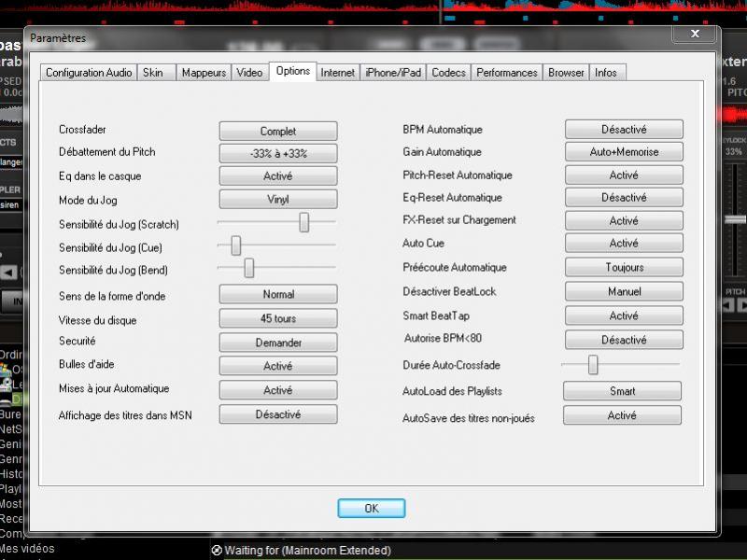Change AutoLoad des Playlists from Smart
Viewport: 747px width, 560px height.
(x=622, y=391)
